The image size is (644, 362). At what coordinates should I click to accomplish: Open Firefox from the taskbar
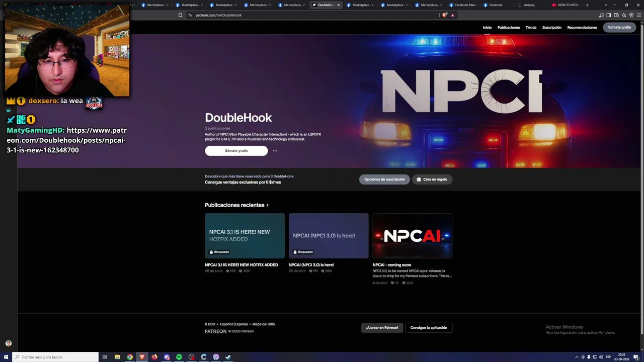click(154, 357)
